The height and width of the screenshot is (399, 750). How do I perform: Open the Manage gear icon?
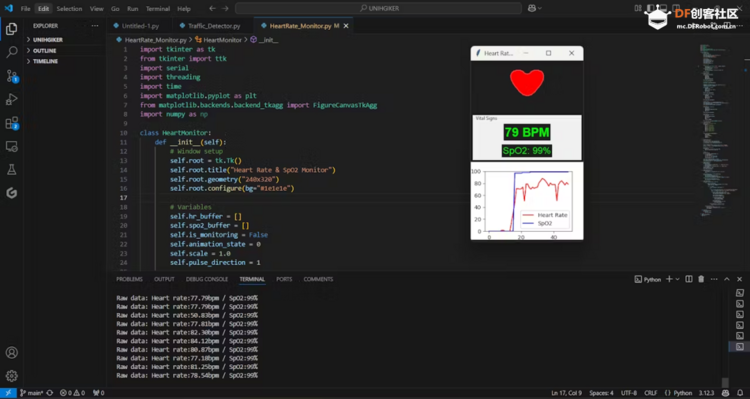point(11,376)
